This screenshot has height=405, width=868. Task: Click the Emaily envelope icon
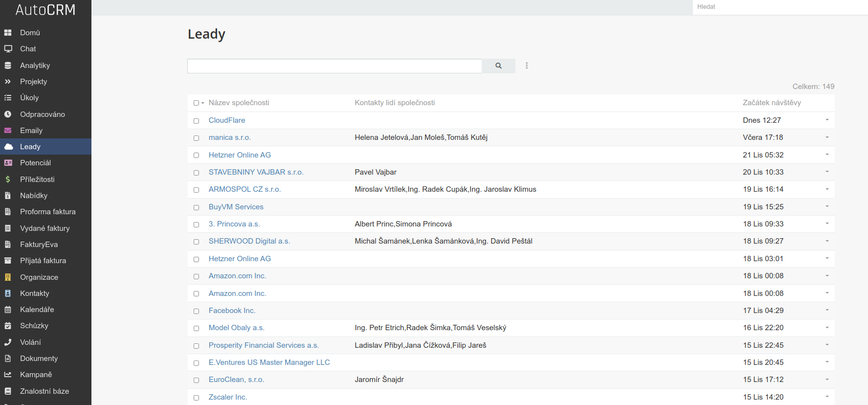(x=8, y=131)
